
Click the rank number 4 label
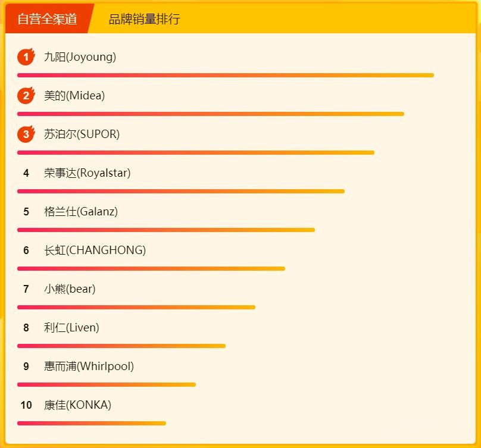[26, 173]
